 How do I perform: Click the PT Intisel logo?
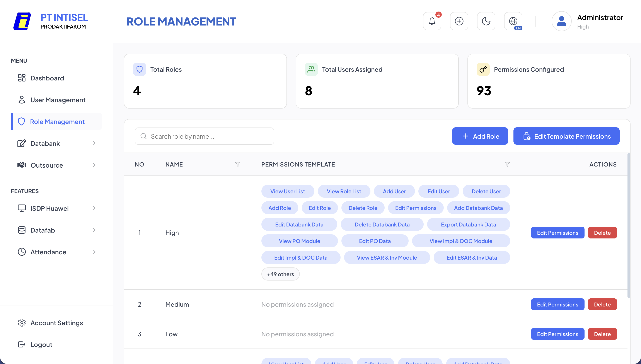coord(22,21)
